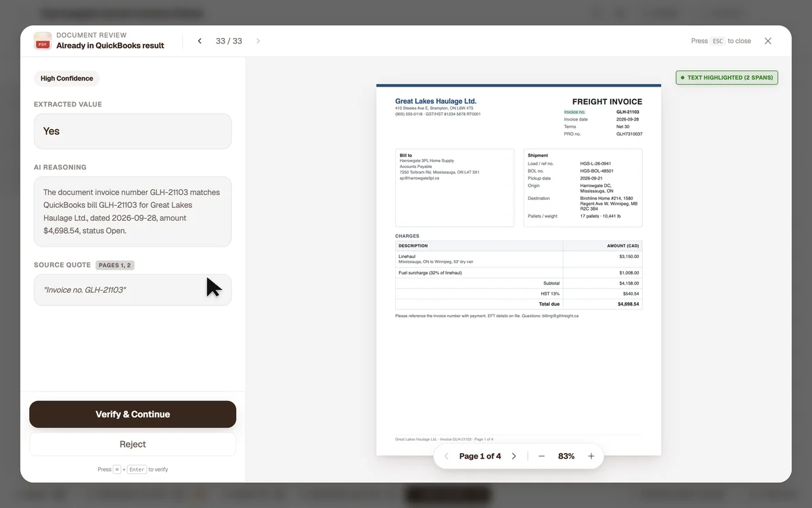812x508 pixels.
Task: Click the "Already in QuickBooks result" title
Action: (x=110, y=46)
